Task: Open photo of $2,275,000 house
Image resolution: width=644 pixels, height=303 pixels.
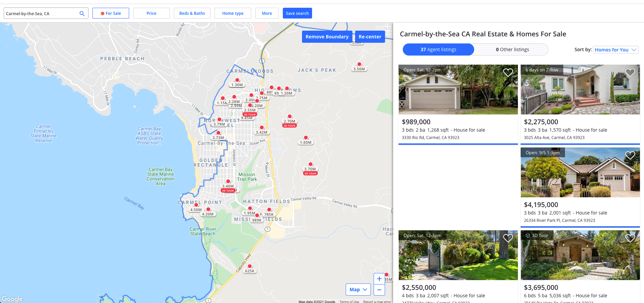Action: click(580, 90)
